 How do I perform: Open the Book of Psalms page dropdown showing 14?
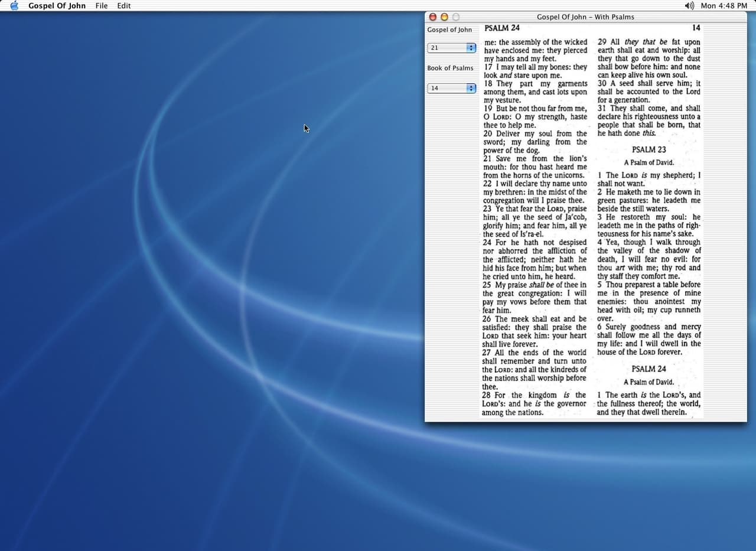(452, 88)
